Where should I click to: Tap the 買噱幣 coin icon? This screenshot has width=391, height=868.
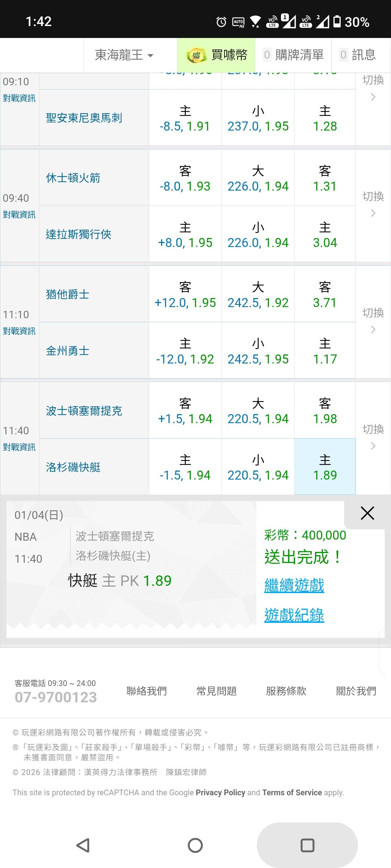point(196,55)
